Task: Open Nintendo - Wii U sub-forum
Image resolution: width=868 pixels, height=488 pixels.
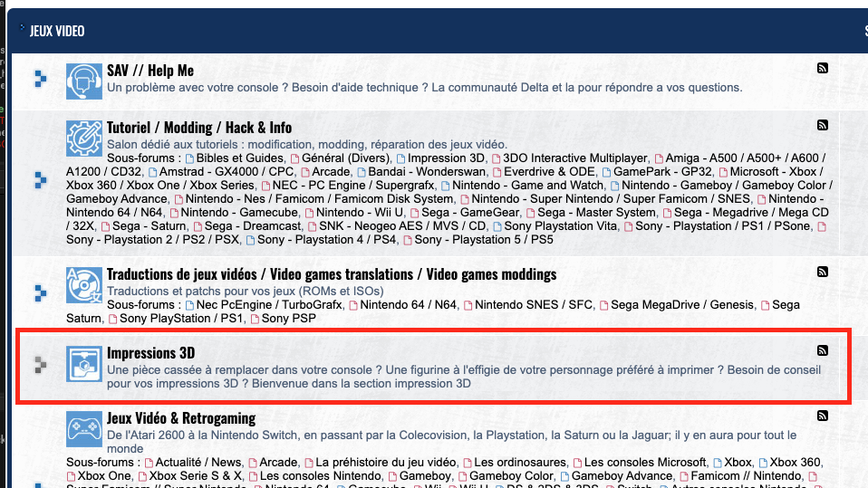Action: pyautogui.click(x=360, y=213)
